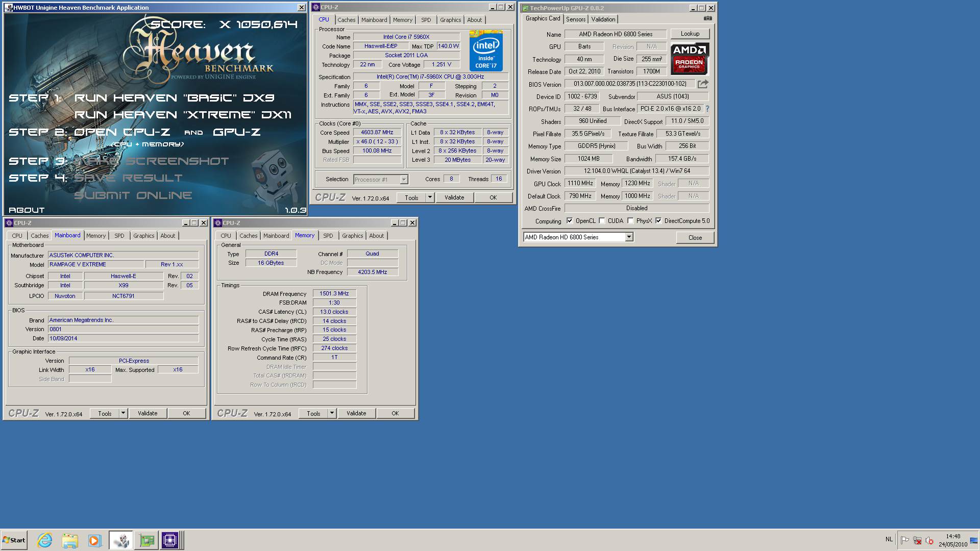Click the CAS# Latency 13.0 clocks field

[x=334, y=312]
